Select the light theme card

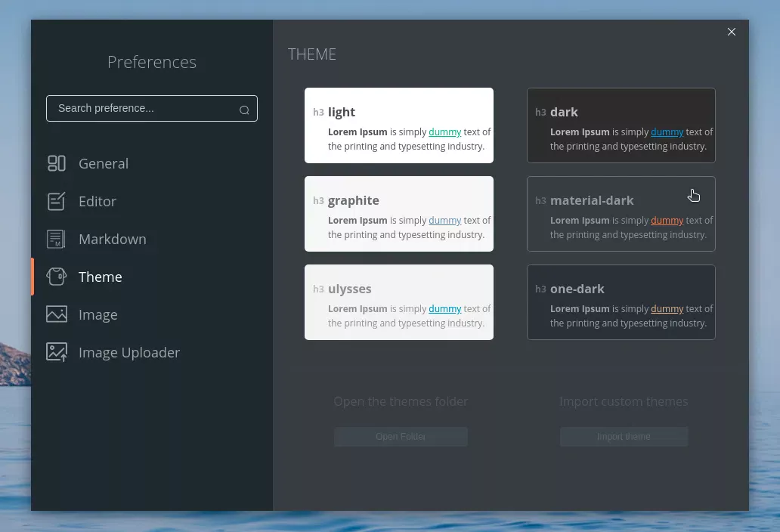click(x=399, y=125)
